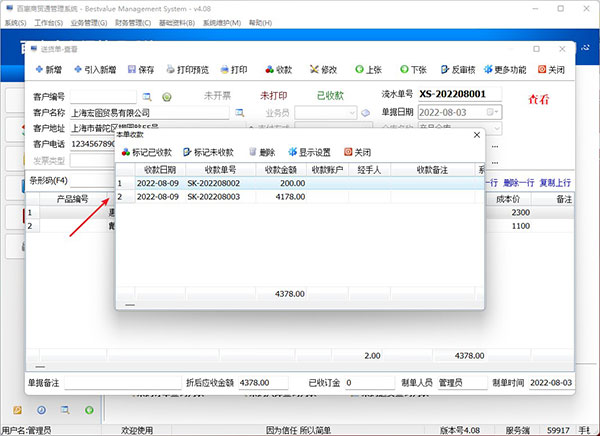The width and height of the screenshot is (600, 436).
Task: Click the 修改 edit button
Action: click(323, 70)
